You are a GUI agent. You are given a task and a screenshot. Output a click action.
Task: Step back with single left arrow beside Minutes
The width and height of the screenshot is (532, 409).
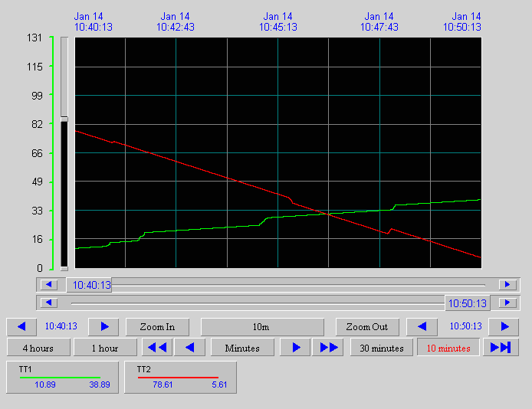click(189, 348)
